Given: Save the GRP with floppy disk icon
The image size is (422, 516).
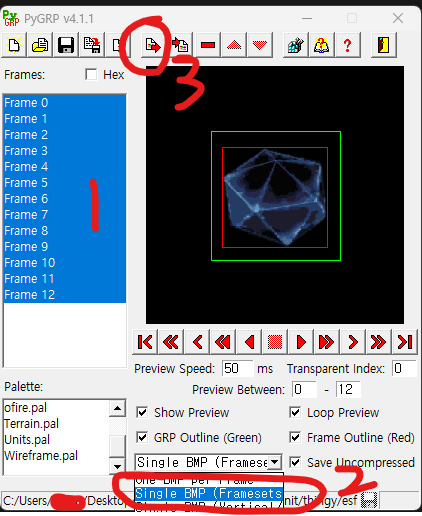Looking at the screenshot, I should click(x=66, y=45).
